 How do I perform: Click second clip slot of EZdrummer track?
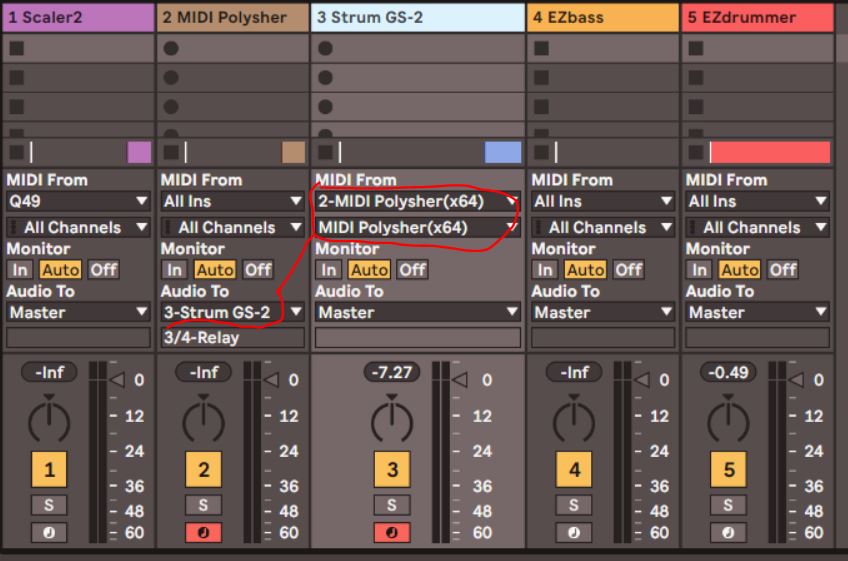pyautogui.click(x=758, y=77)
